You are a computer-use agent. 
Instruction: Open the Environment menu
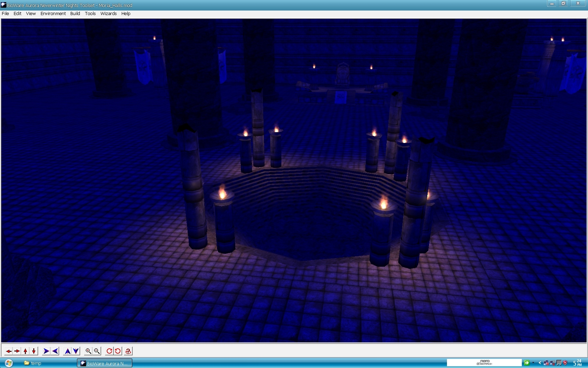pyautogui.click(x=53, y=14)
